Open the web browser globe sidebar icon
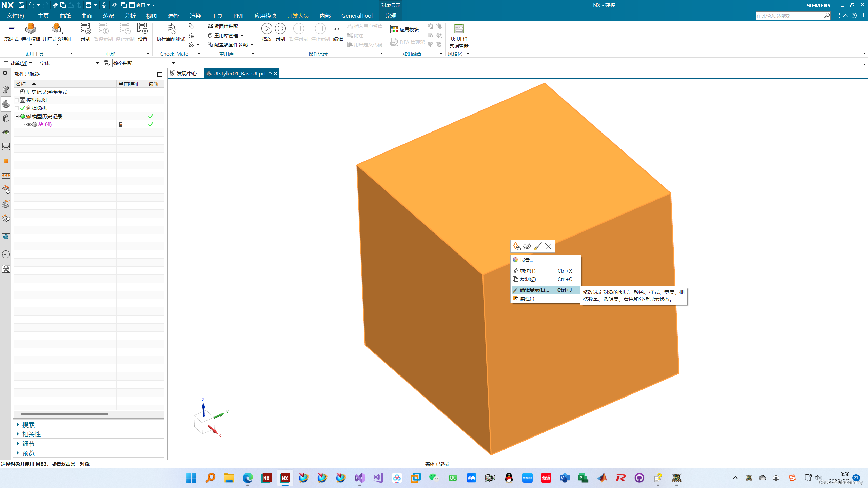The height and width of the screenshot is (488, 868). pos(6,237)
